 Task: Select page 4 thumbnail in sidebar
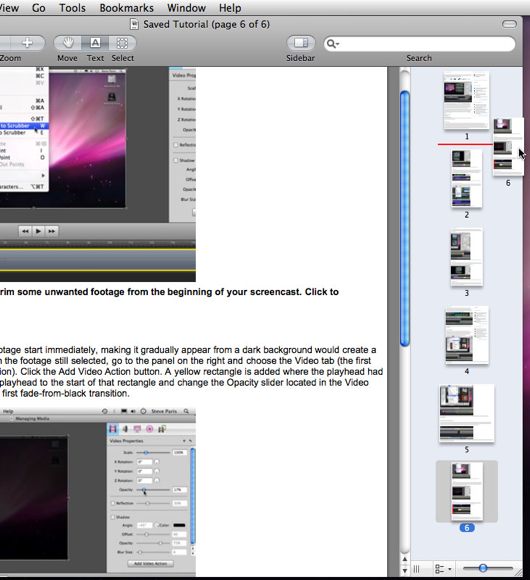tap(467, 335)
